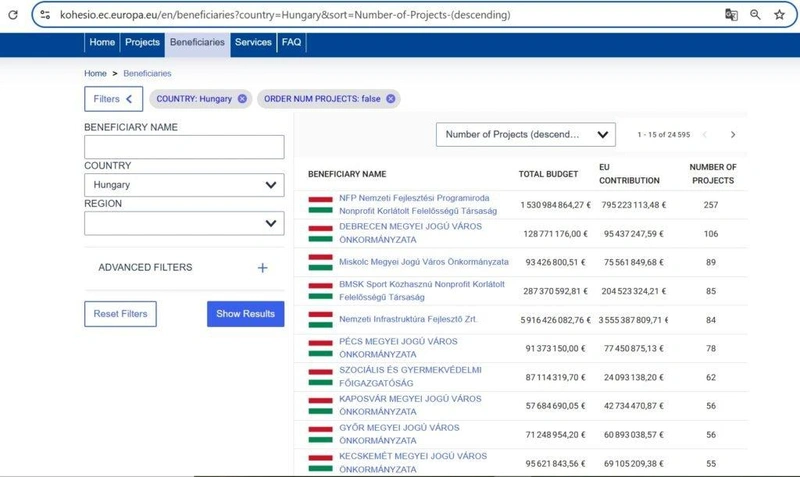Click the EU contribution 24 093 138,20 €

tap(633, 378)
